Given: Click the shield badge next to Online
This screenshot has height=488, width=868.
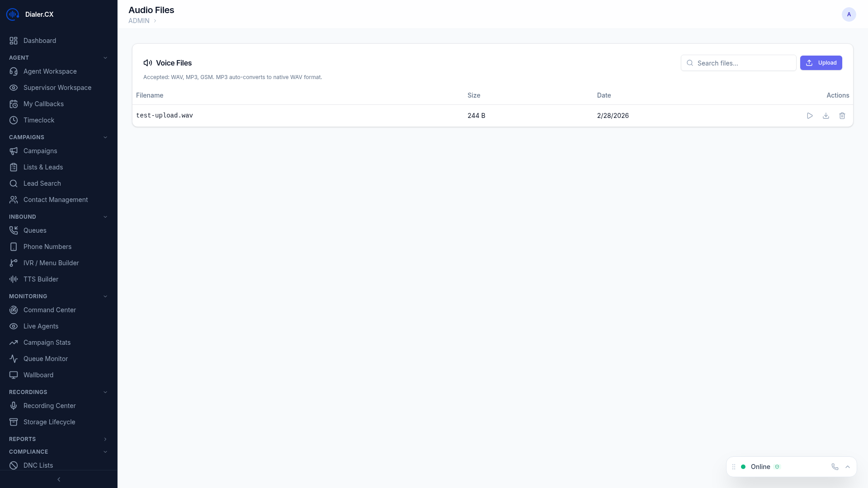Looking at the screenshot, I should (778, 467).
